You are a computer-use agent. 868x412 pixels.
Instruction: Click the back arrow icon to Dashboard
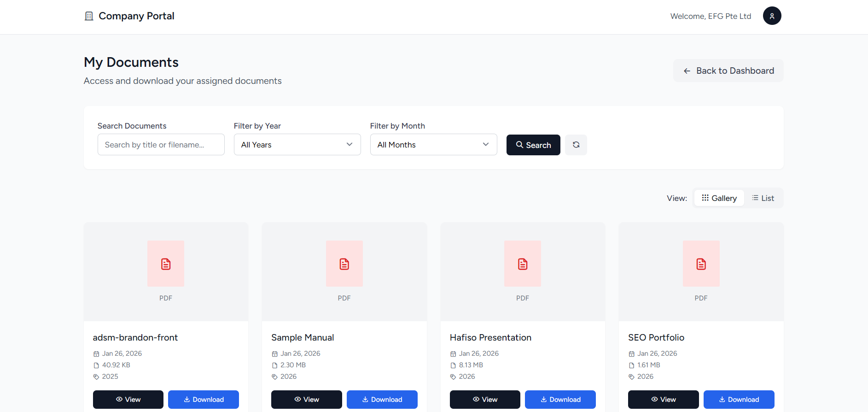(687, 71)
